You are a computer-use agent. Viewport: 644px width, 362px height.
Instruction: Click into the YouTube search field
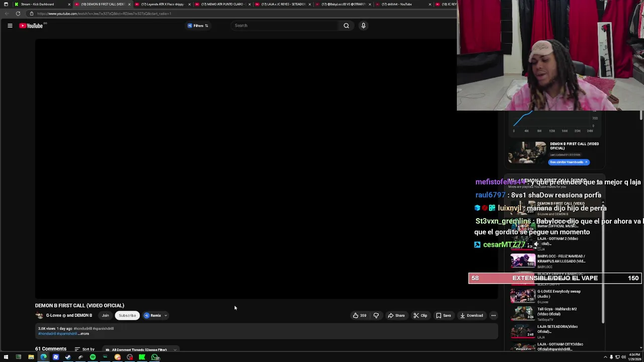284,26
